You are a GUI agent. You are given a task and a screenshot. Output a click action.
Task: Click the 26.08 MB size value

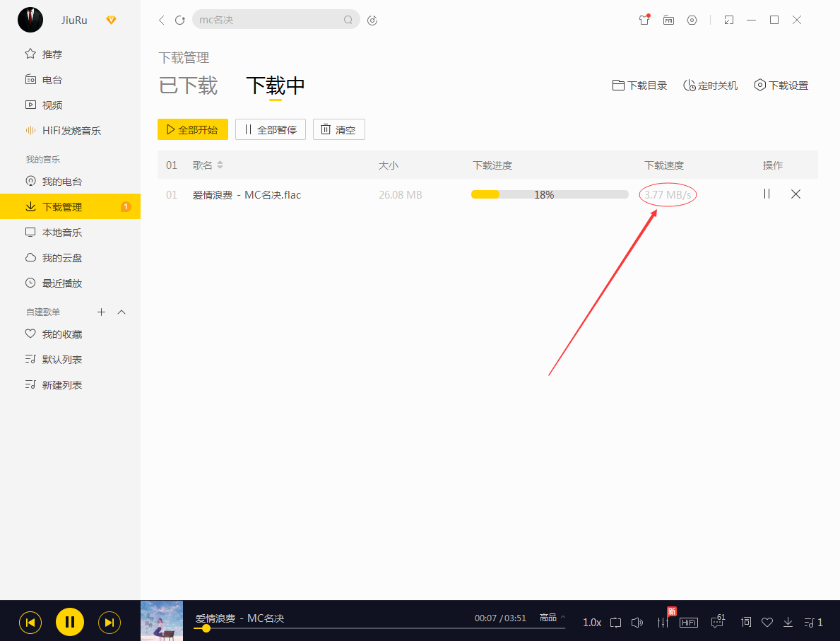[400, 195]
